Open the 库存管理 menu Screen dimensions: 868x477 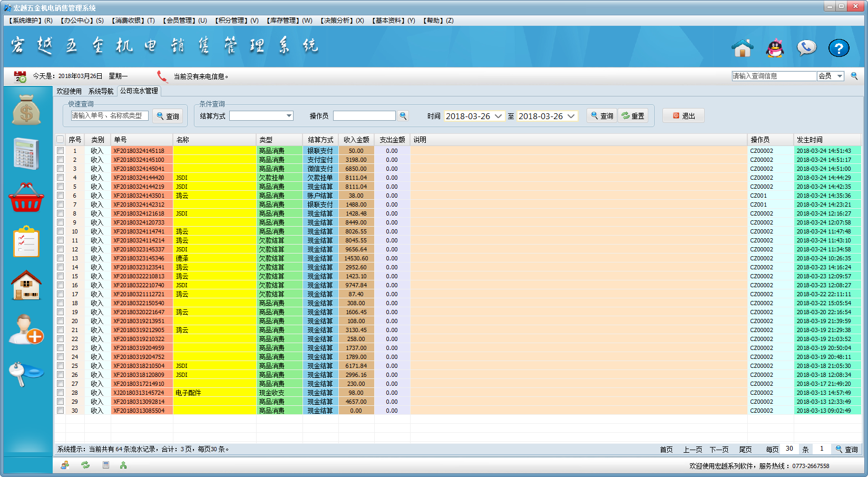click(289, 21)
